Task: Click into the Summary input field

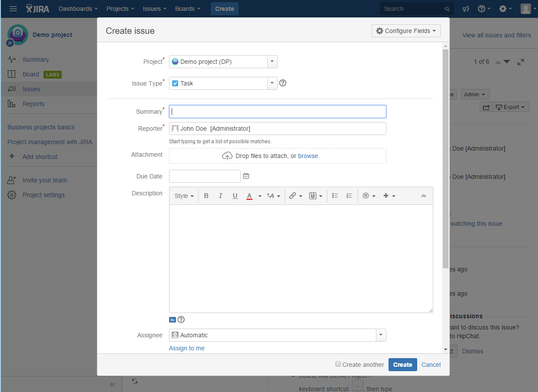Action: point(277,112)
